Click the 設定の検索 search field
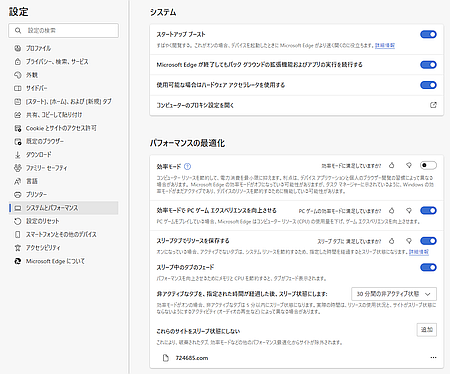The height and width of the screenshot is (374, 450). click(63, 30)
